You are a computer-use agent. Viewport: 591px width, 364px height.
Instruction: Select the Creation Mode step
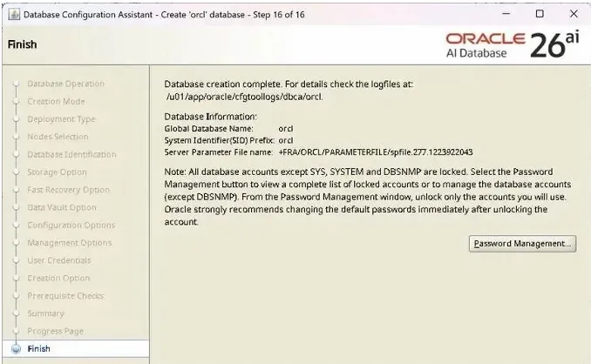(56, 101)
